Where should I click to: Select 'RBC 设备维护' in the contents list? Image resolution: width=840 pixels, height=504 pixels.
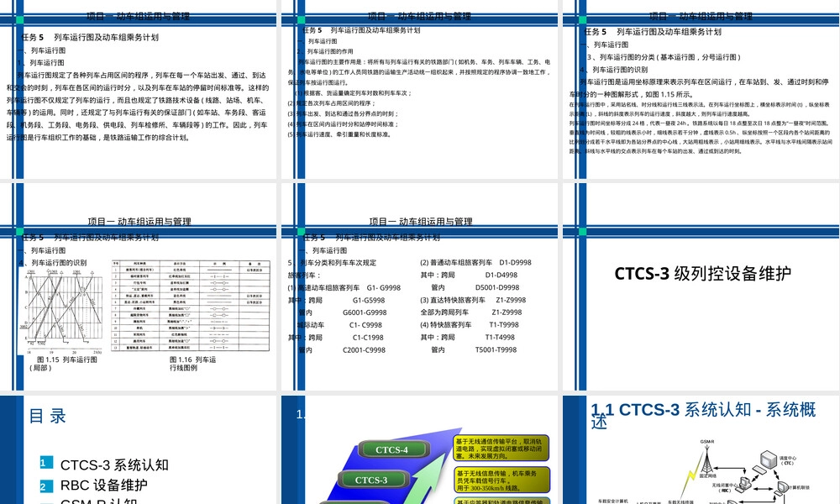[x=104, y=486]
